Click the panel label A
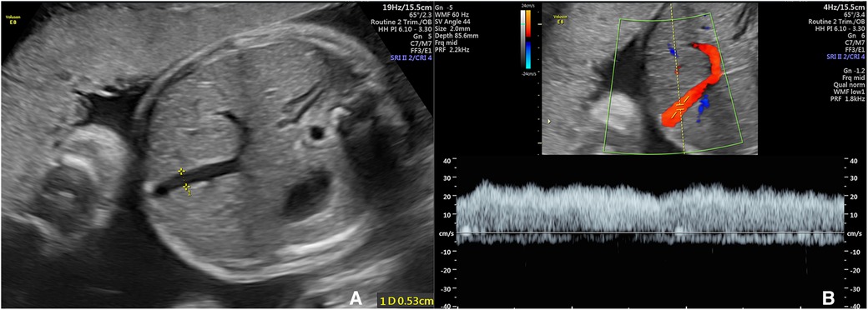This screenshot has width=868, height=310. tap(355, 297)
